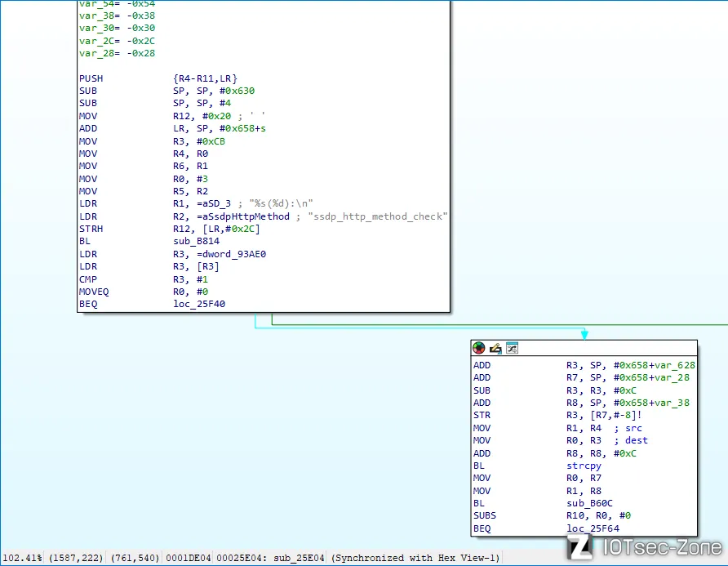
Task: Select #0x658+var_28 operand in the lower node
Action: tap(651, 377)
